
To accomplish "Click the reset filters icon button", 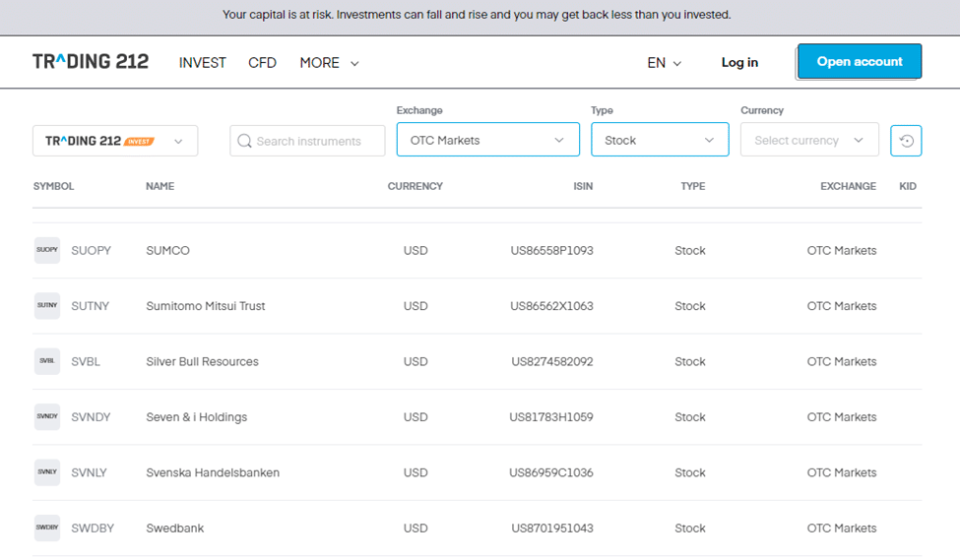I will point(906,141).
